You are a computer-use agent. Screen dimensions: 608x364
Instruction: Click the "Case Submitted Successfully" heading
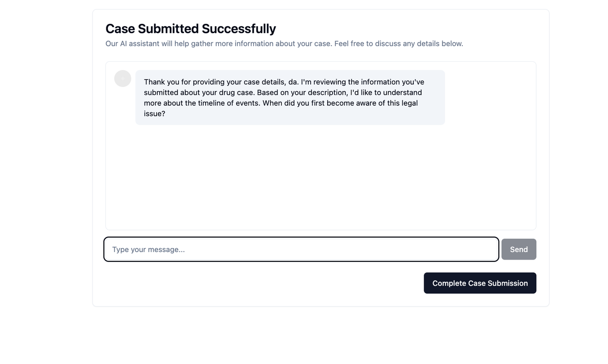[x=190, y=28]
